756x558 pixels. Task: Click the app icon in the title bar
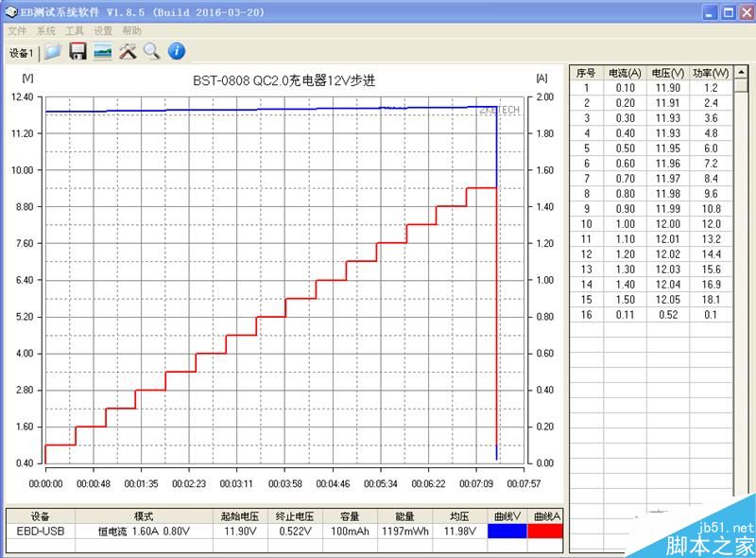(11, 12)
